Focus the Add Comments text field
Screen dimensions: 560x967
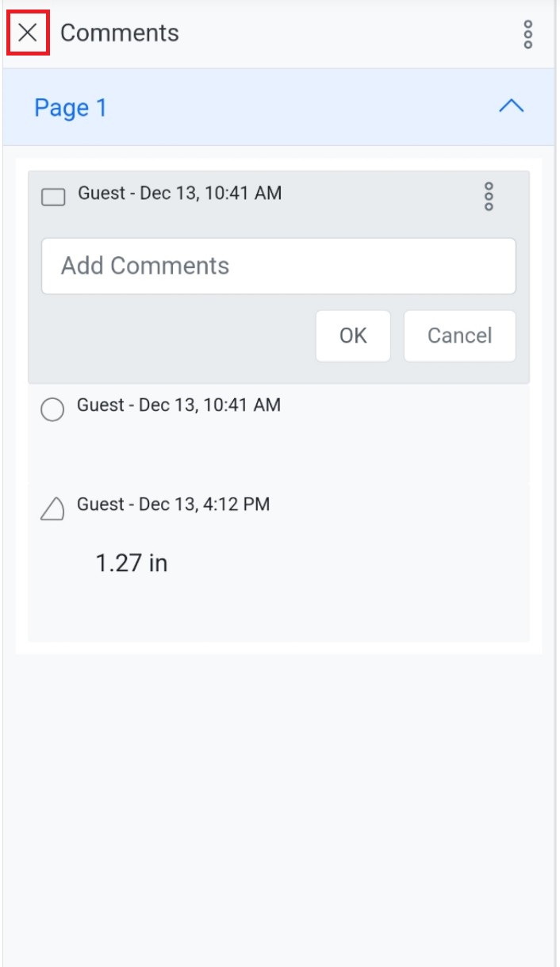[x=278, y=266]
